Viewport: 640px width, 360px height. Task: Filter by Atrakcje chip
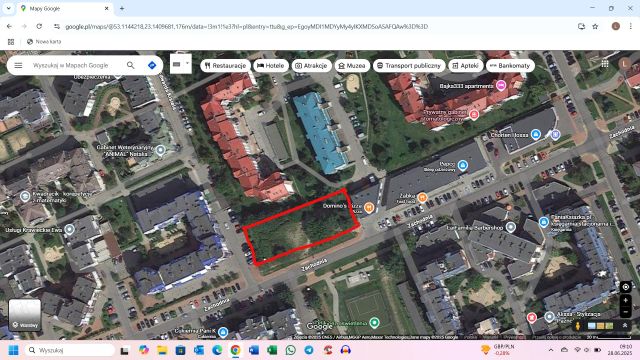(x=311, y=65)
